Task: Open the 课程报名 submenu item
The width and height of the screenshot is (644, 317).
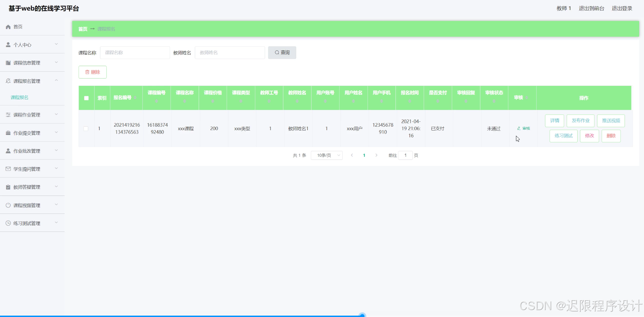Action: (20, 97)
